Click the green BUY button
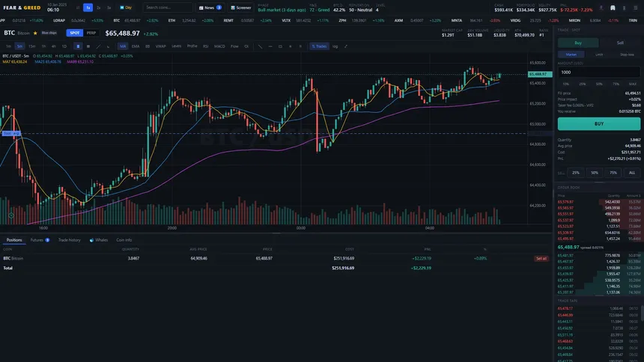This screenshot has height=362, width=644. (x=599, y=123)
